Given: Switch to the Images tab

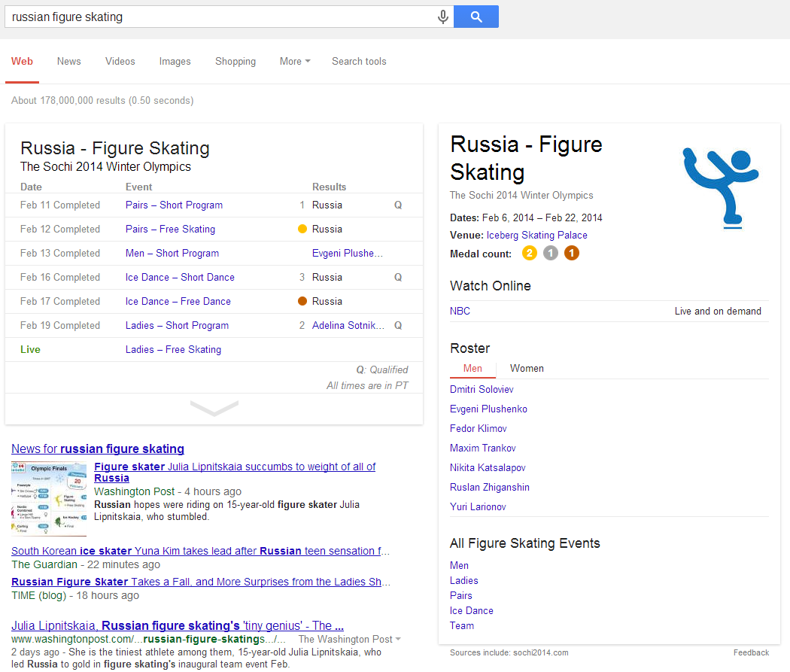Looking at the screenshot, I should [x=175, y=62].
